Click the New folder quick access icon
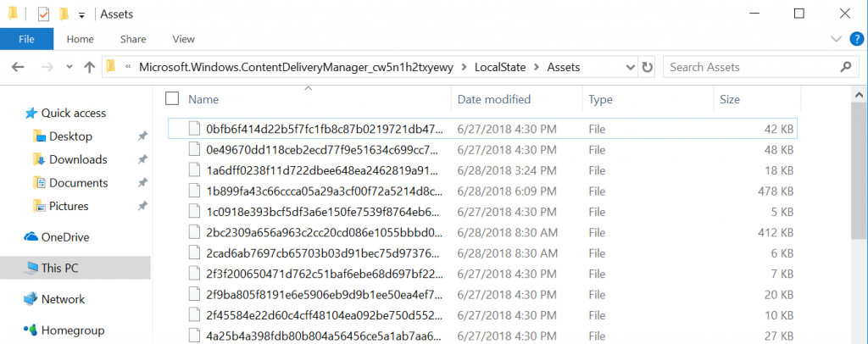This screenshot has width=868, height=344. (64, 14)
